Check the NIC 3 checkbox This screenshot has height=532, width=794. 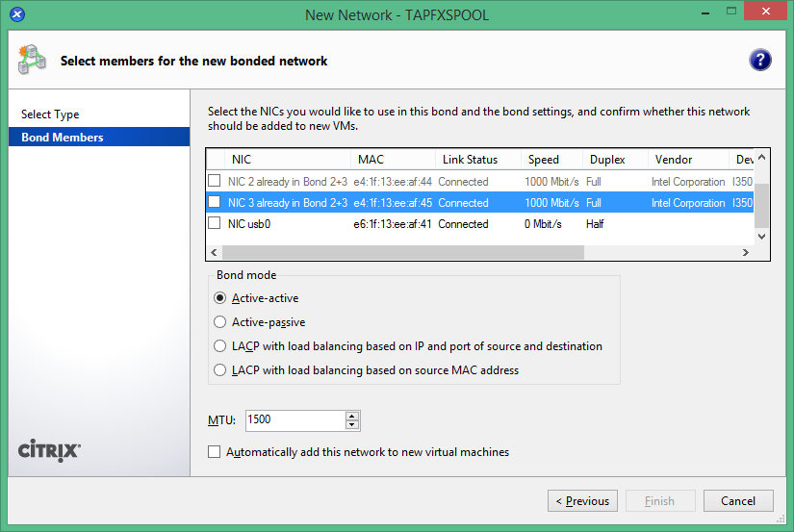click(215, 202)
